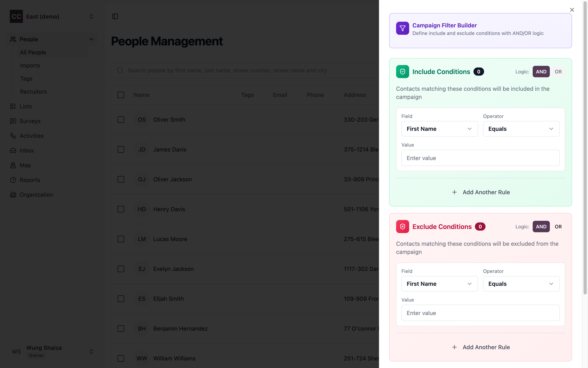The image size is (588, 368).
Task: Click the purple funnel filter icon
Action: pyautogui.click(x=402, y=28)
